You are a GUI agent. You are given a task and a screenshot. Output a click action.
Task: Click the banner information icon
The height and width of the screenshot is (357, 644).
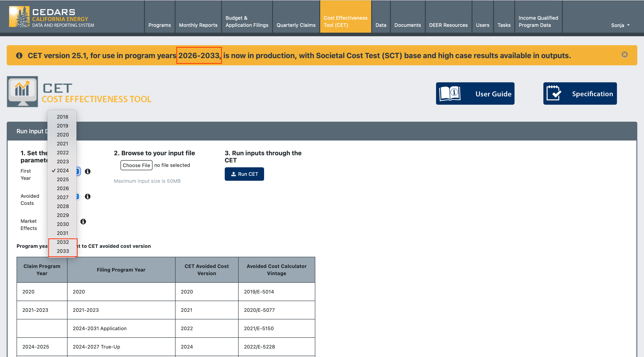tap(19, 55)
